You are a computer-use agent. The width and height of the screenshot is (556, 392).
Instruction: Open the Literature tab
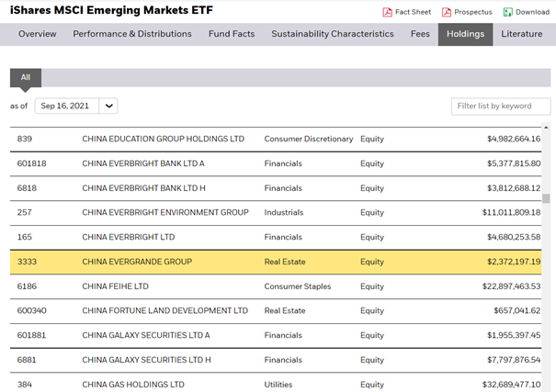522,34
